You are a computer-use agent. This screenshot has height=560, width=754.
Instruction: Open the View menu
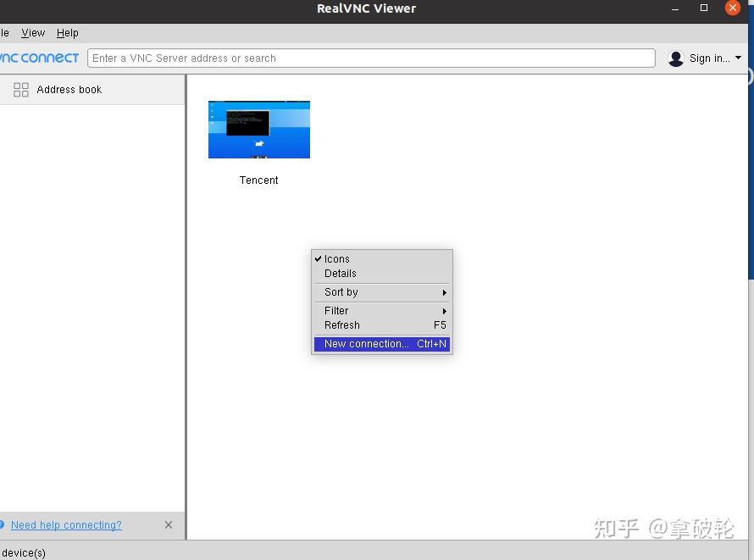coord(33,32)
